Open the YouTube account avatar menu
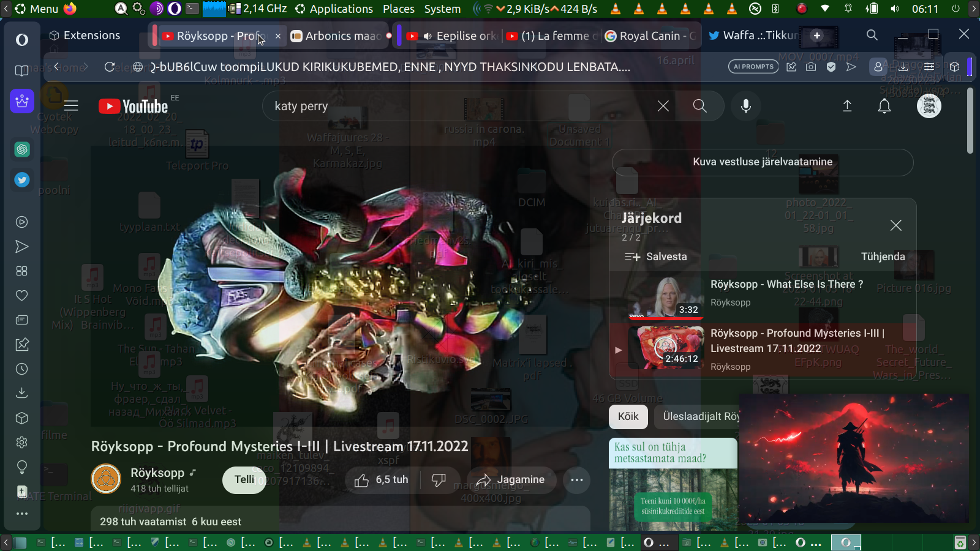Image resolution: width=980 pixels, height=551 pixels. click(x=929, y=106)
